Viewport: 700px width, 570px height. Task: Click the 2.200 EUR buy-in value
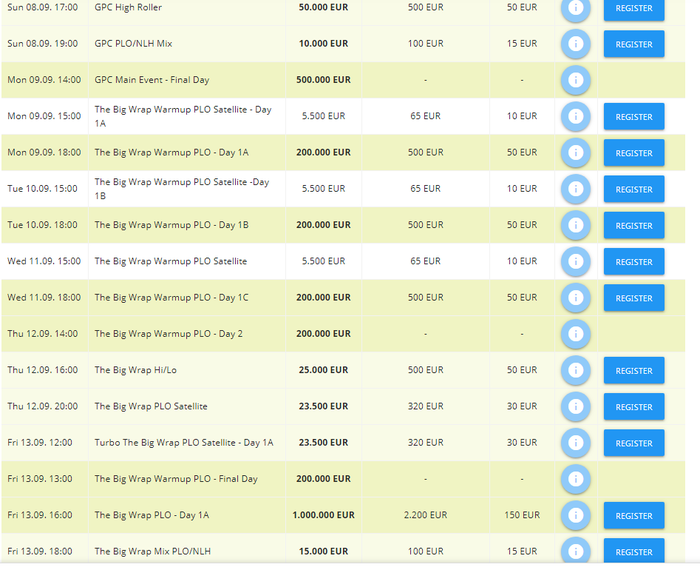[x=425, y=515]
